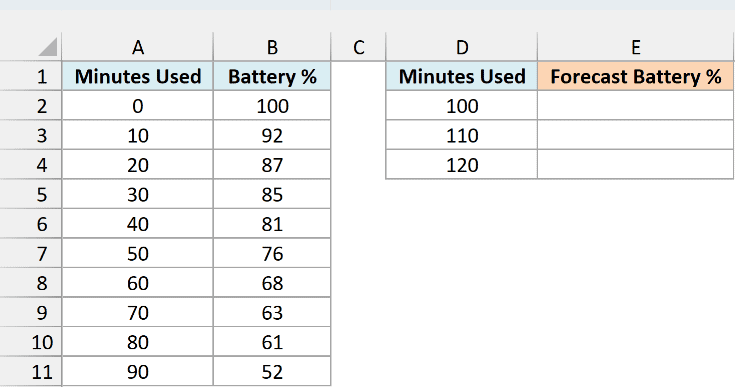Select row 1 header
This screenshot has height=387, width=735.
pyautogui.click(x=30, y=76)
